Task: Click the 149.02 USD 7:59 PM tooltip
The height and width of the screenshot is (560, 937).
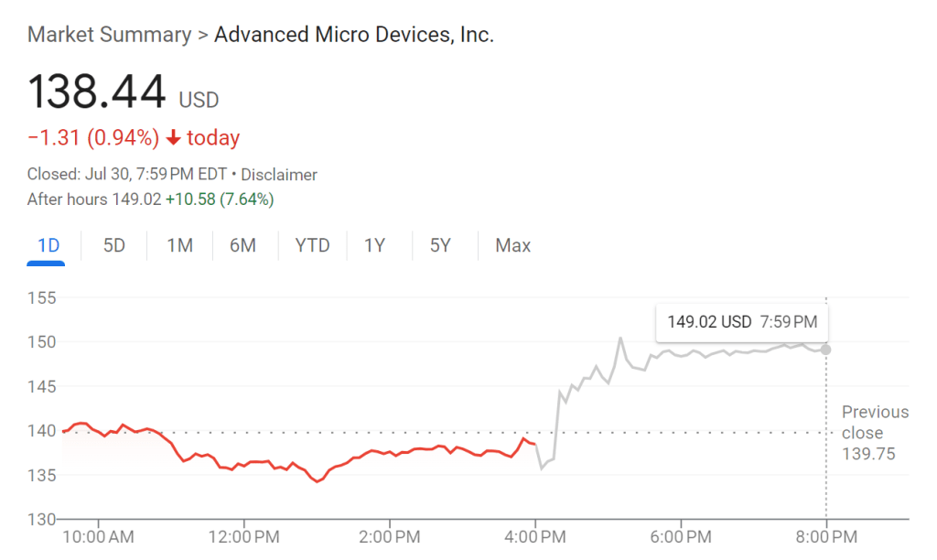Action: [x=742, y=322]
